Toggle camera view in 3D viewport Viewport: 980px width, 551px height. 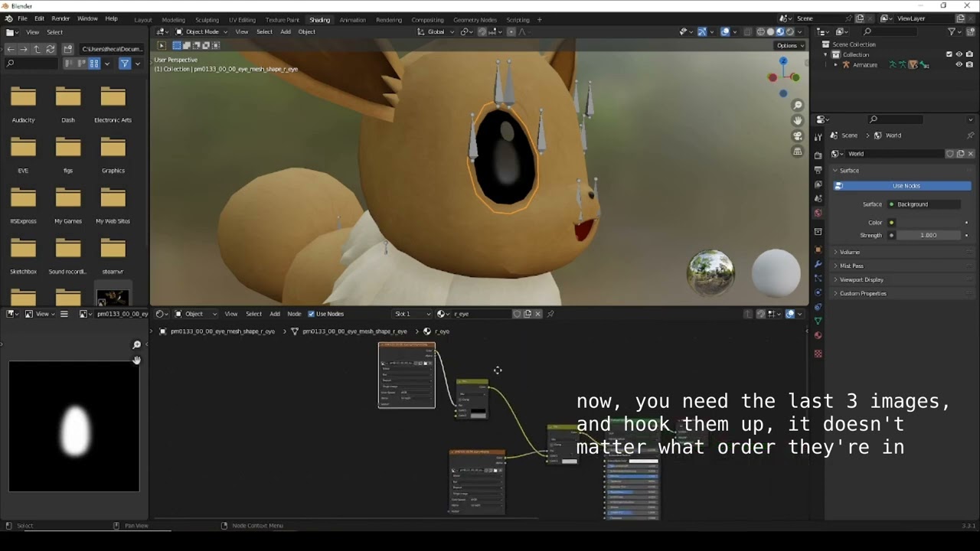tap(798, 135)
